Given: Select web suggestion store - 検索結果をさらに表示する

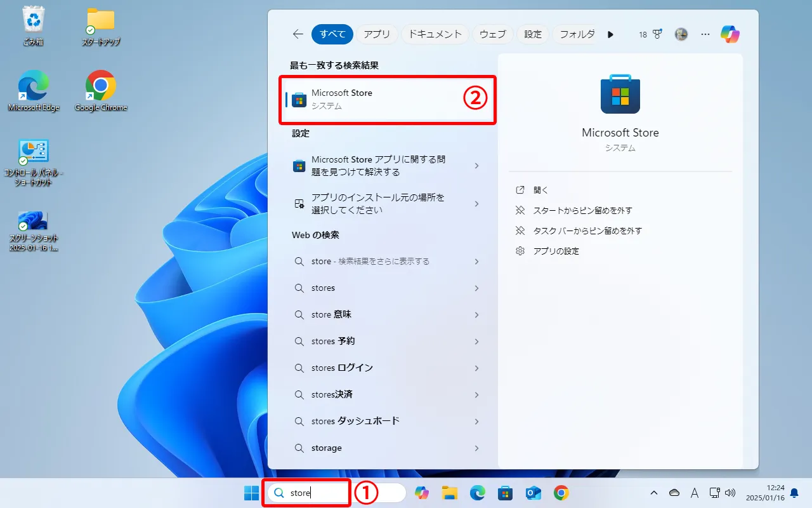Looking at the screenshot, I should point(388,262).
